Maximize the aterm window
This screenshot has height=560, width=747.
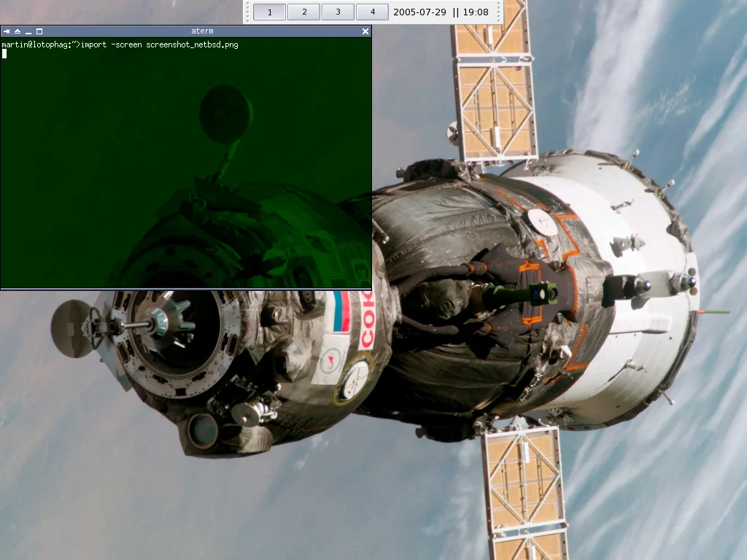[39, 31]
